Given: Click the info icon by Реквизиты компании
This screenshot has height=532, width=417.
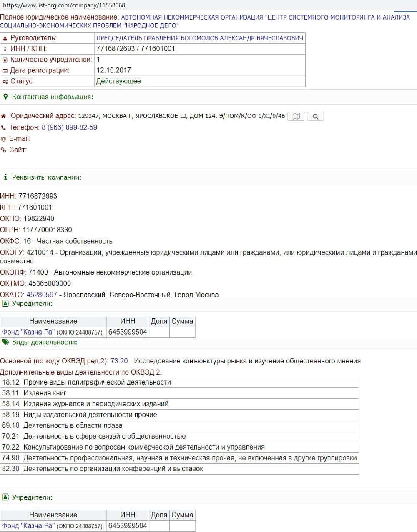Looking at the screenshot, I should [x=5, y=177].
